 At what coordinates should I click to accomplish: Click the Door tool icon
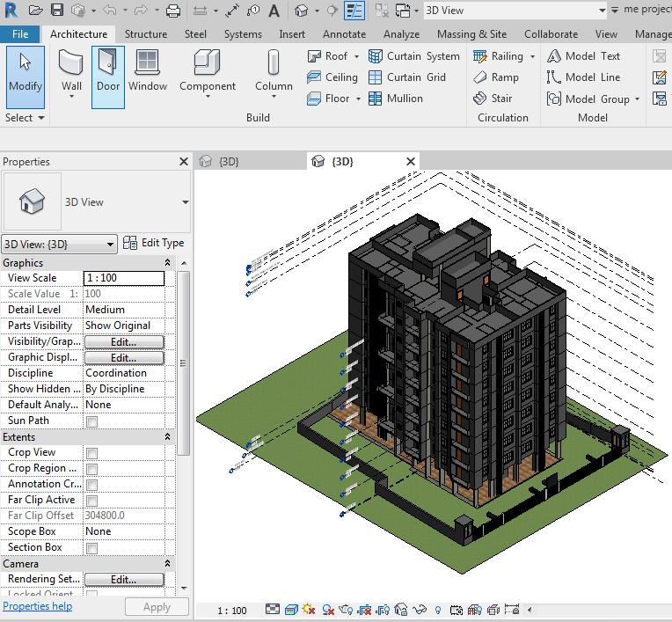coord(108,70)
